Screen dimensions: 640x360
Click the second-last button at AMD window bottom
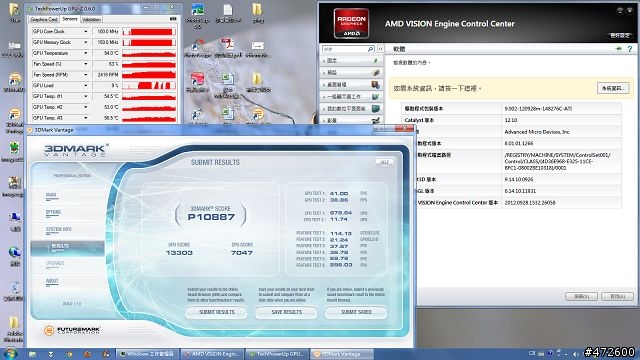581,296
